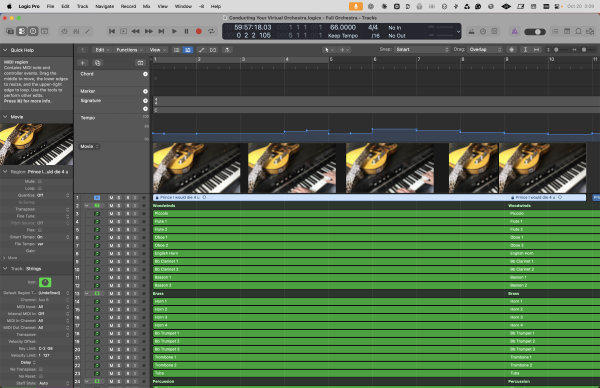Open the Loop Browser button
Screen dimensions: 600x388
click(x=579, y=31)
